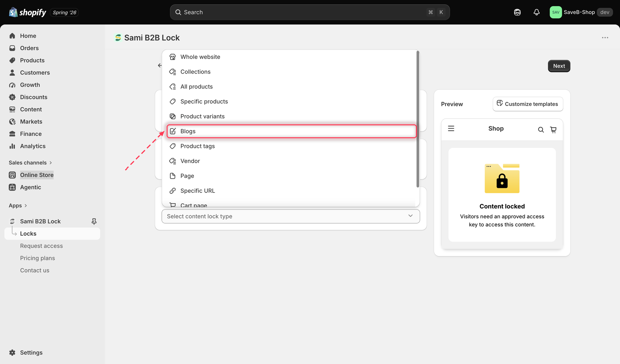Choose All products option
Viewport: 620px width, 364px height.
click(x=291, y=87)
